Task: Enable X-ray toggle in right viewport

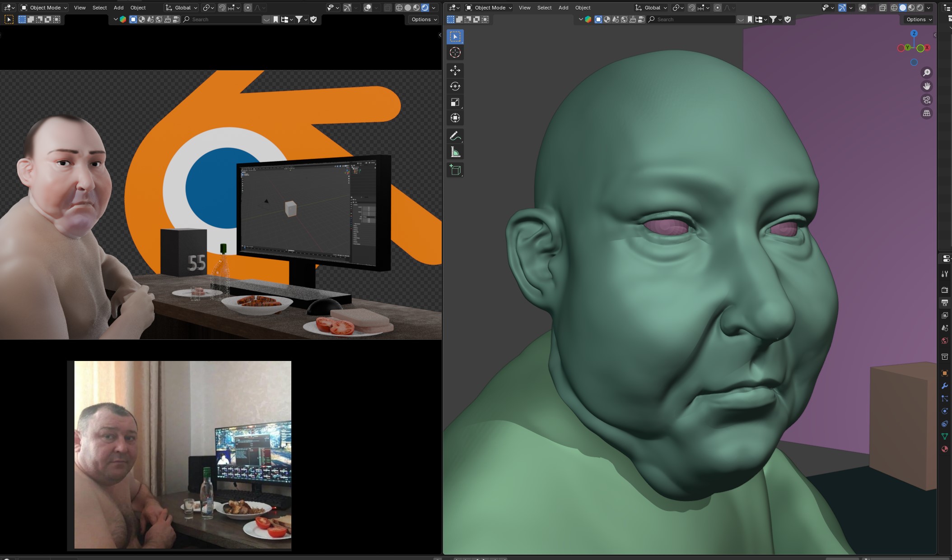Action: click(882, 8)
